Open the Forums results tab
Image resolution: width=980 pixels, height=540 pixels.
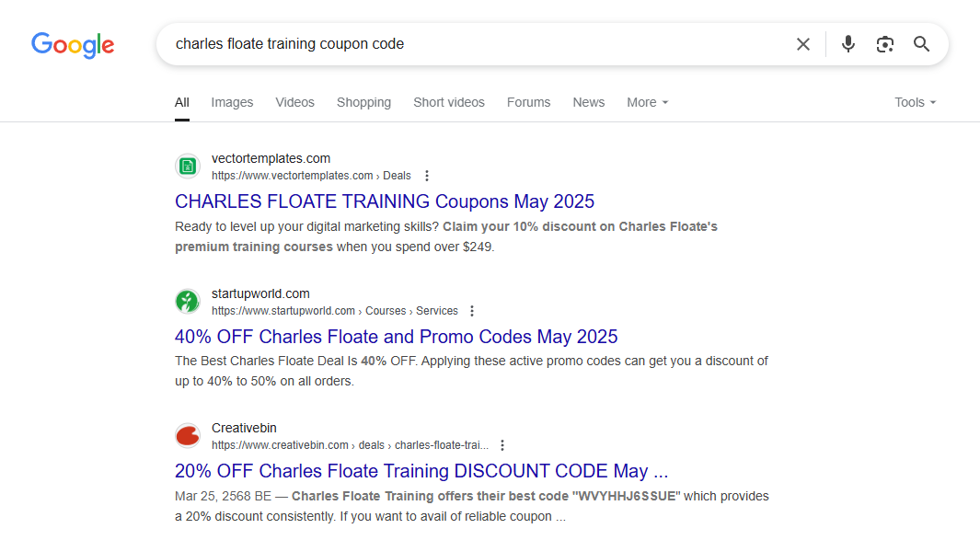click(529, 102)
